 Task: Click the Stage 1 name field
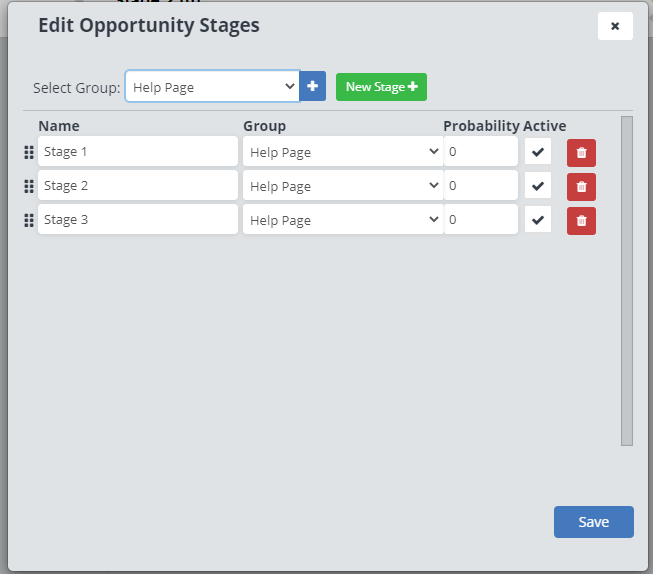138,152
